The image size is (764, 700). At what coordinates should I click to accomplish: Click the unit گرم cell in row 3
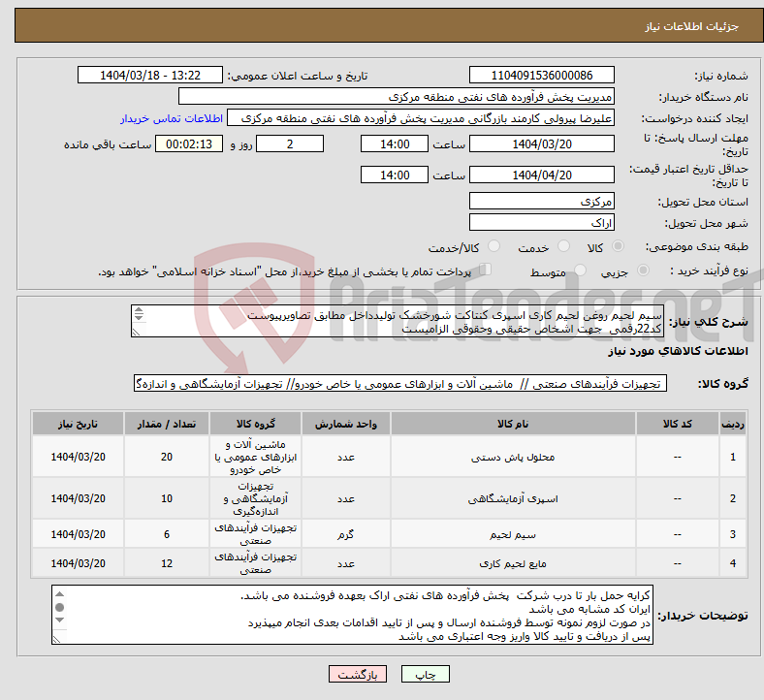[345, 534]
